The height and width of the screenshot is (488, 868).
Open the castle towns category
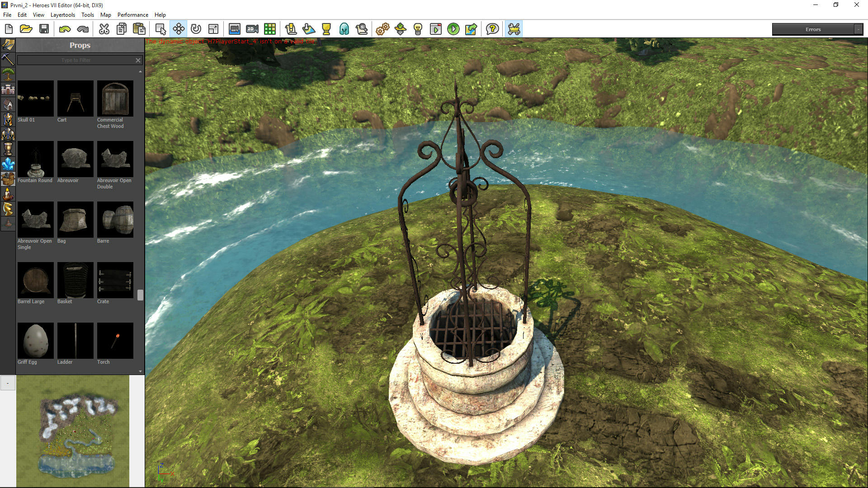click(x=8, y=89)
